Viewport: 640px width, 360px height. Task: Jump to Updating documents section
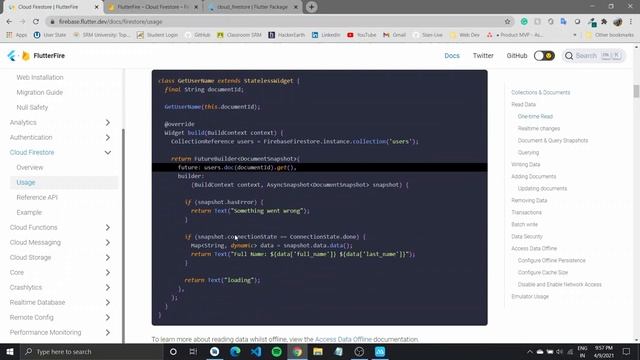point(542,189)
